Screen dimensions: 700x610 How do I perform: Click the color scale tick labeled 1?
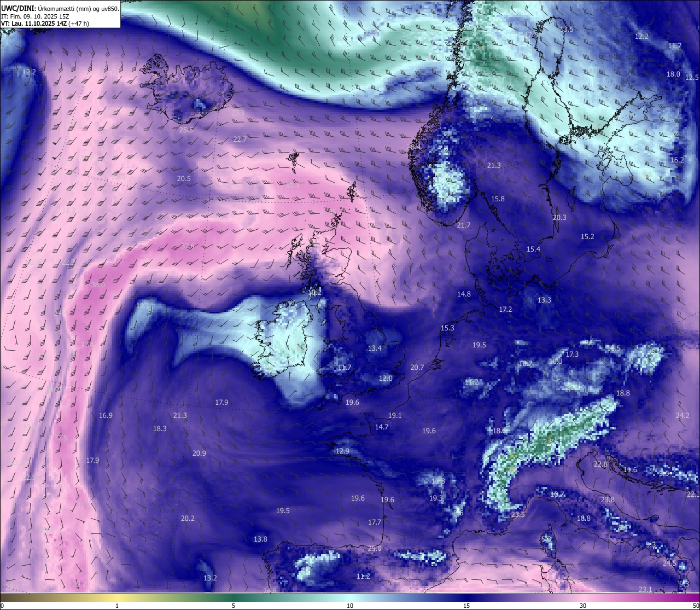pos(117,606)
